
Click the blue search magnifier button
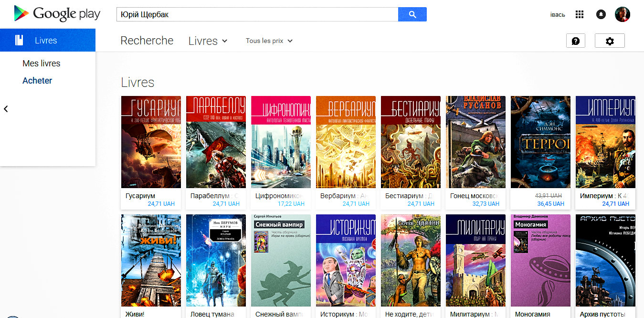click(412, 14)
